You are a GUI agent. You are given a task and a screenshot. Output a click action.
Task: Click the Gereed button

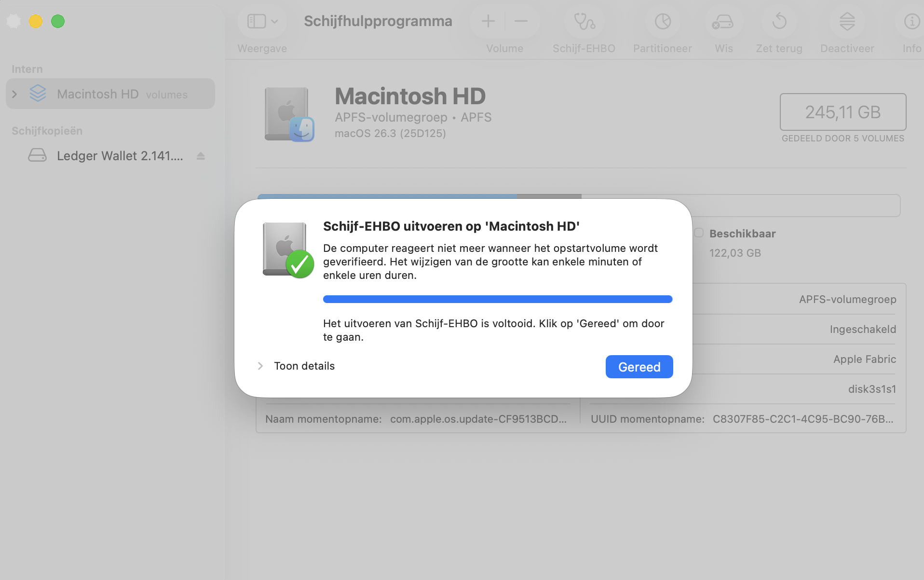point(639,367)
